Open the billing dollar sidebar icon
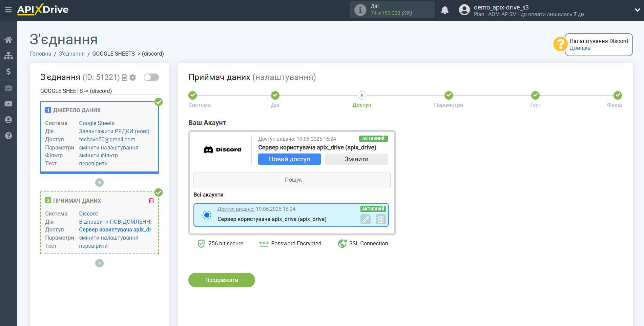Viewport: 644px width, 326px height. pyautogui.click(x=8, y=72)
